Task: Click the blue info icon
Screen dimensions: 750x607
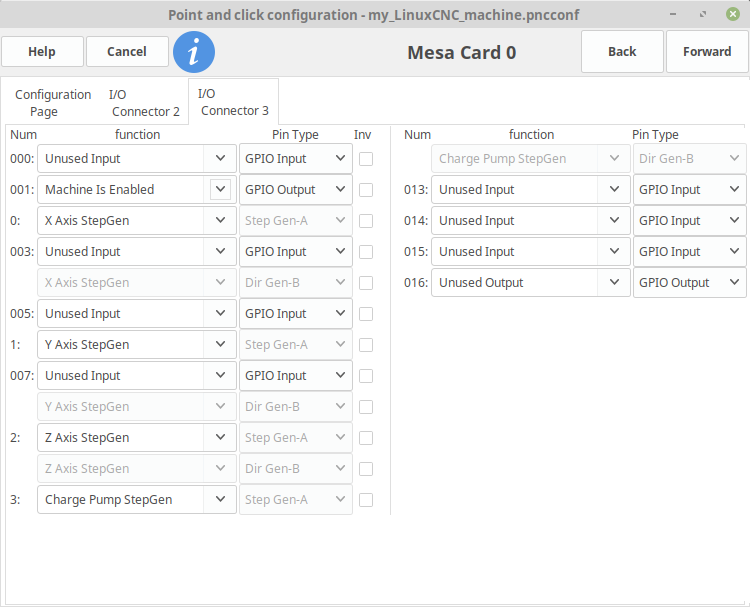Action: pos(194,52)
